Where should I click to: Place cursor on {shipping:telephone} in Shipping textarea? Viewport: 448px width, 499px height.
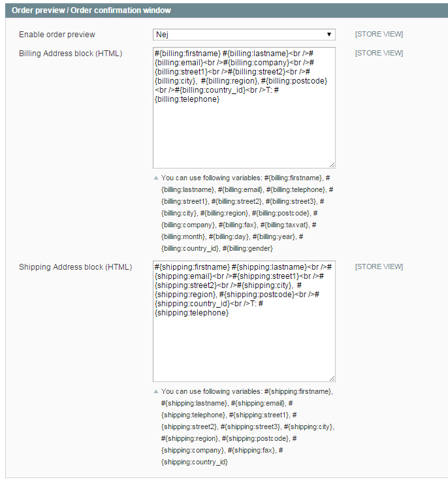click(x=191, y=313)
